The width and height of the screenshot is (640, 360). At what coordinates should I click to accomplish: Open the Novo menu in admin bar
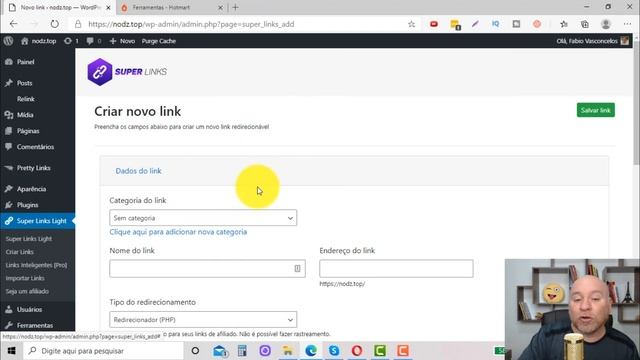click(x=122, y=41)
